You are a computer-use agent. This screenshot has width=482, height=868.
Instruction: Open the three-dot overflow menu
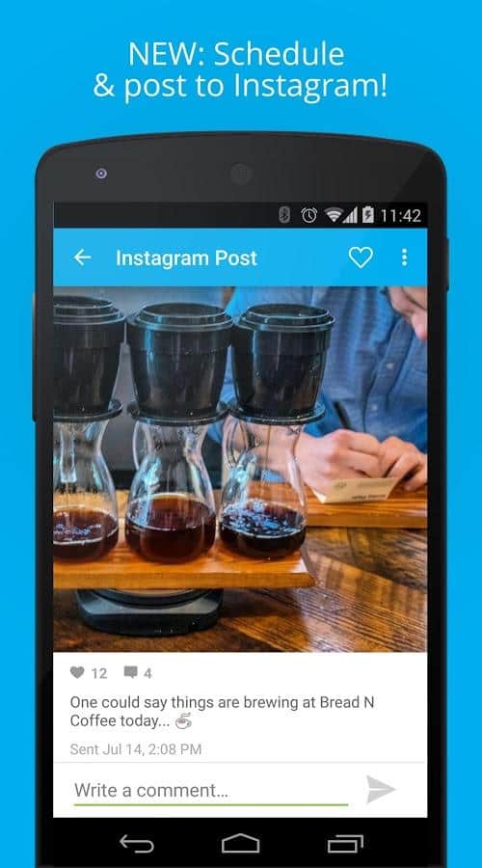[405, 258]
